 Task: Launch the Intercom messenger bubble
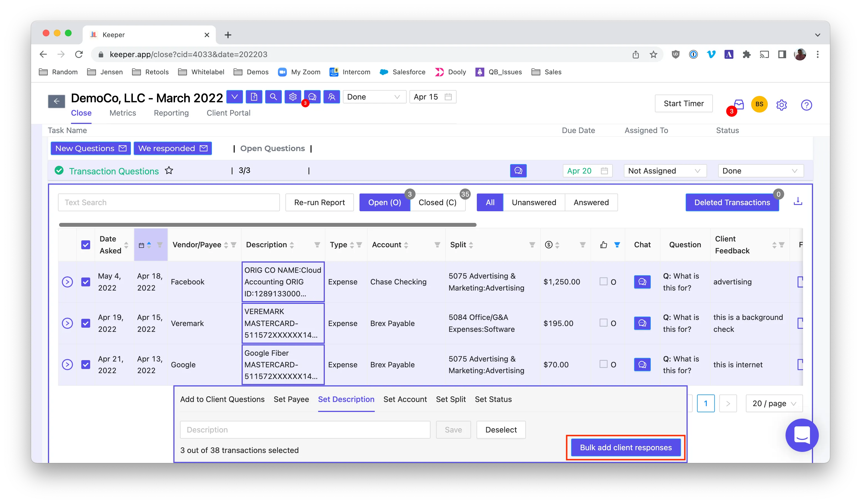click(802, 435)
